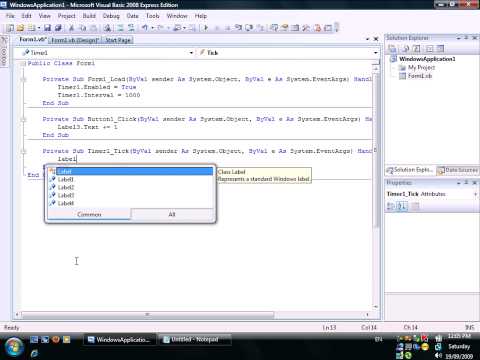Open the Add New Item dropdown arrow
This screenshot has width=480, height=360.
pos(39,28)
